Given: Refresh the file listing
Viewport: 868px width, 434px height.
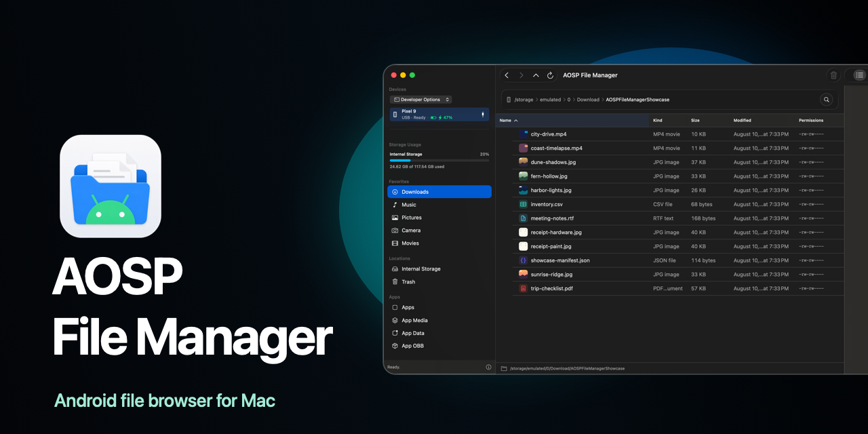Looking at the screenshot, I should pos(550,75).
